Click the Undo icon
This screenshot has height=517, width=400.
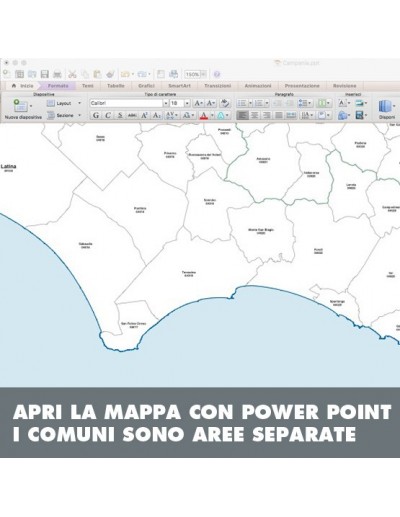pos(125,74)
